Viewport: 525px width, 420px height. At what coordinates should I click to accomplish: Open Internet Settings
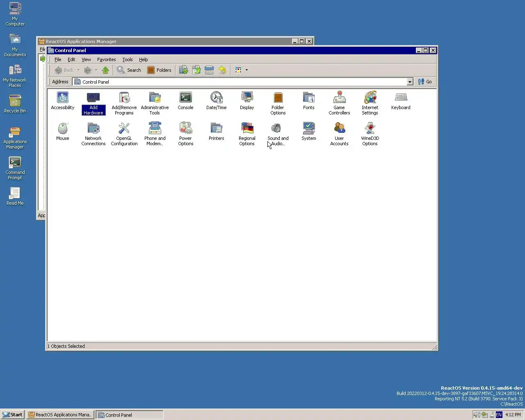click(370, 103)
